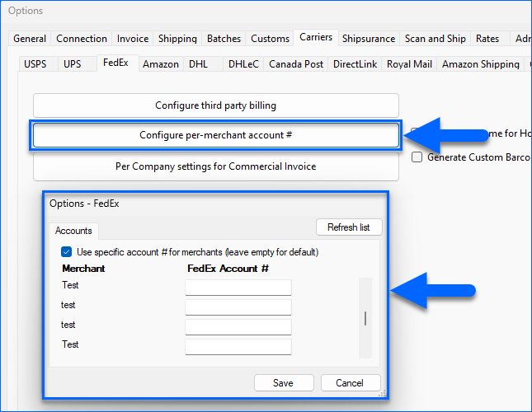Click the Refresh list button
Image resolution: width=532 pixels, height=412 pixels.
click(349, 227)
